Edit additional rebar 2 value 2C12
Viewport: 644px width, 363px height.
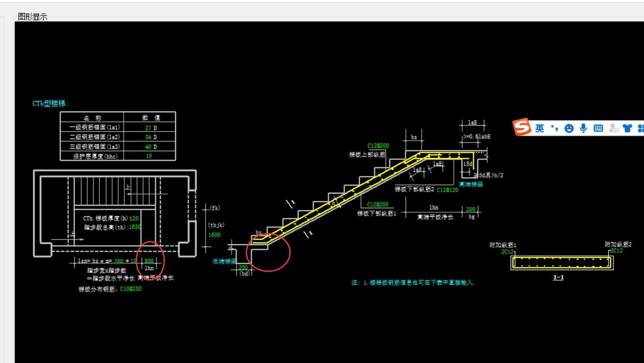pyautogui.click(x=616, y=251)
